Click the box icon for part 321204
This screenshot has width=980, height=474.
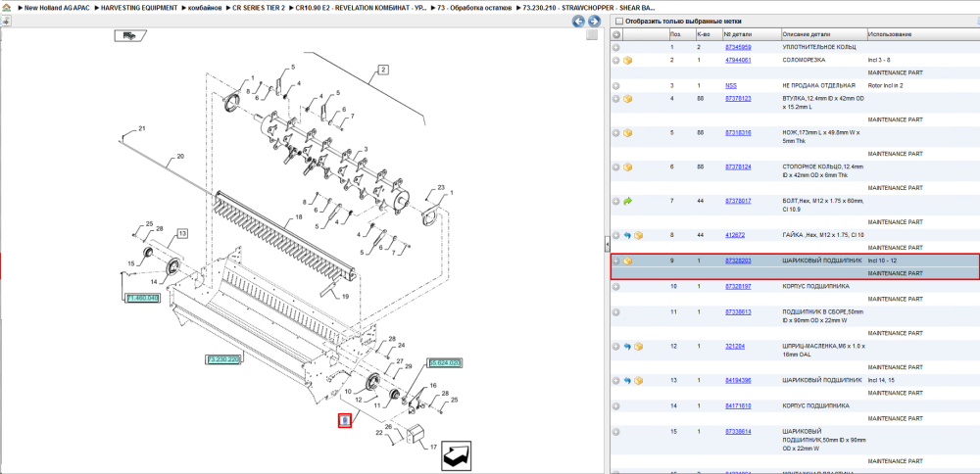(x=638, y=346)
